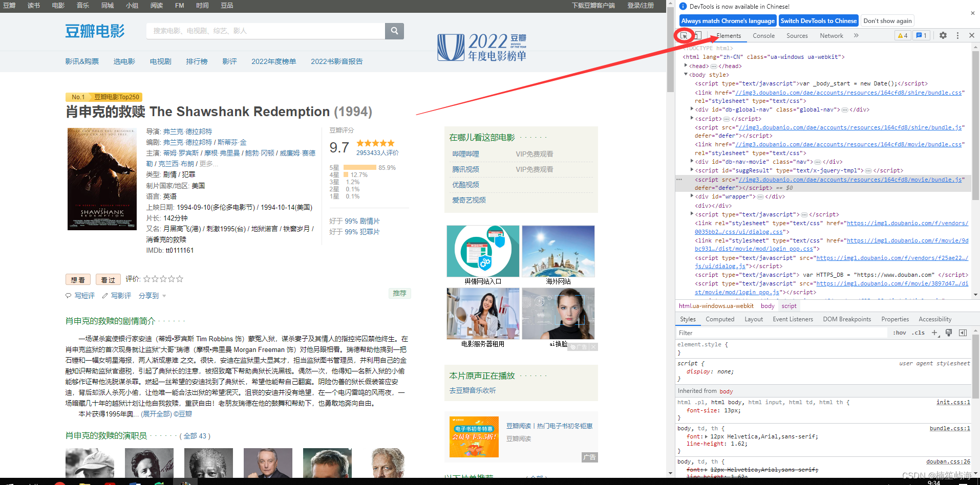Viewport: 980px width, 485px height.
Task: Mark movie as 看过
Action: tap(108, 279)
